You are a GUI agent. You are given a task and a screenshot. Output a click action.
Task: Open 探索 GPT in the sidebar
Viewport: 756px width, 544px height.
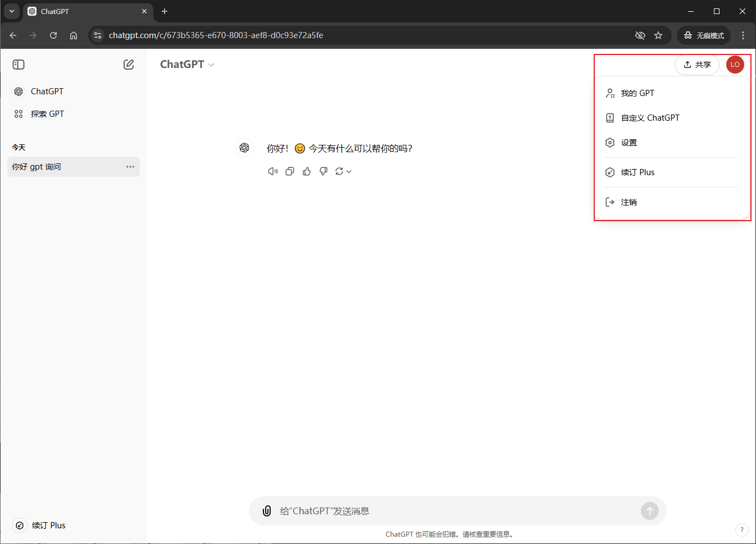[47, 114]
